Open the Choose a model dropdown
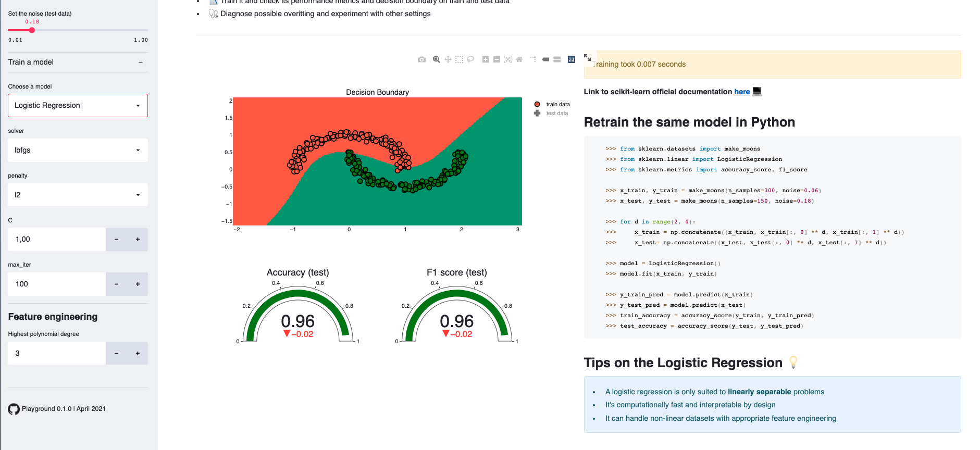 tap(78, 105)
